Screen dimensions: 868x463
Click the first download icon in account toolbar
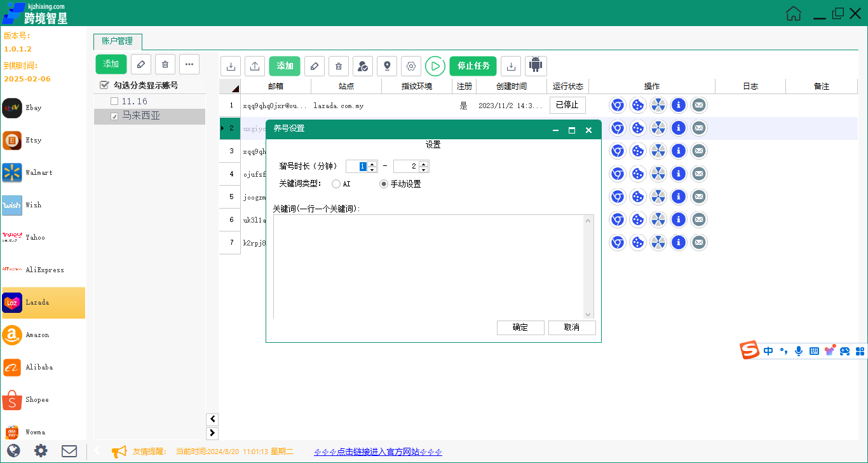point(231,66)
